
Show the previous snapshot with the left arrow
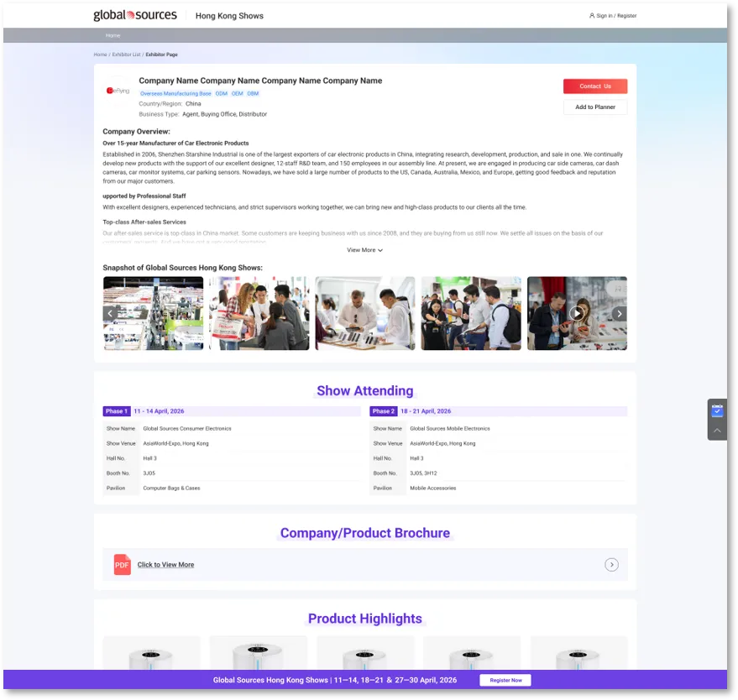click(110, 313)
